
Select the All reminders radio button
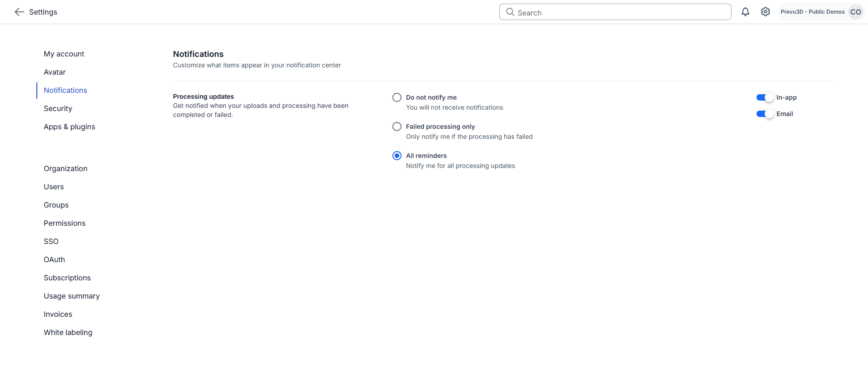click(x=397, y=156)
